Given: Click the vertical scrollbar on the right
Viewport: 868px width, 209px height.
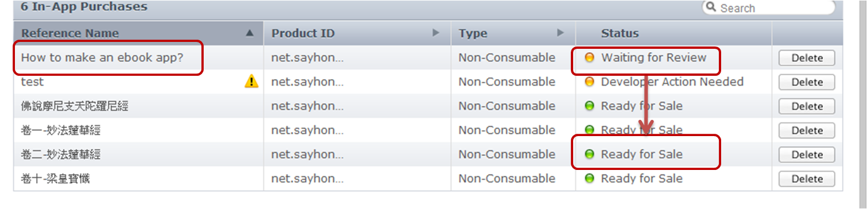Looking at the screenshot, I should (x=862, y=103).
